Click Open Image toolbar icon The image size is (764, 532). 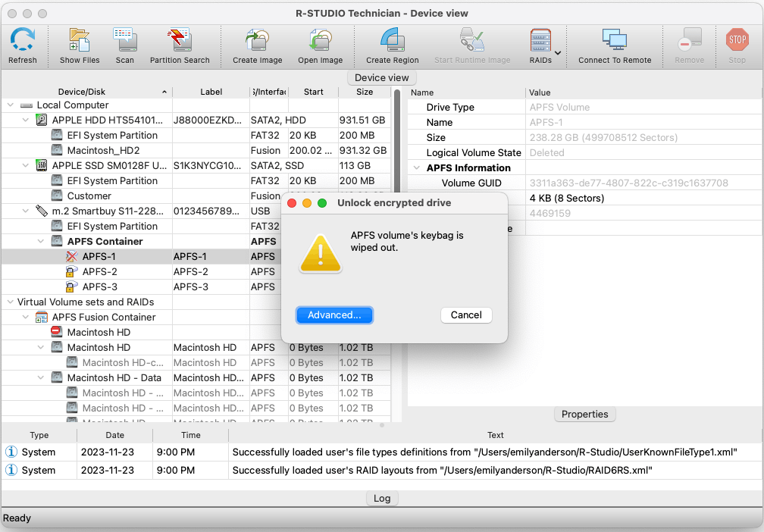click(320, 40)
